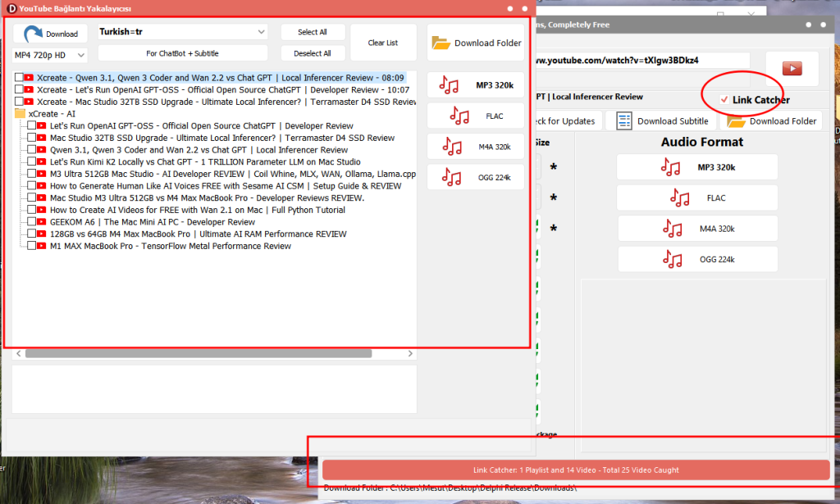Image resolution: width=840 pixels, height=504 pixels.
Task: Click the YouTube icon of the 08:09 Qwen row
Action: click(x=29, y=78)
